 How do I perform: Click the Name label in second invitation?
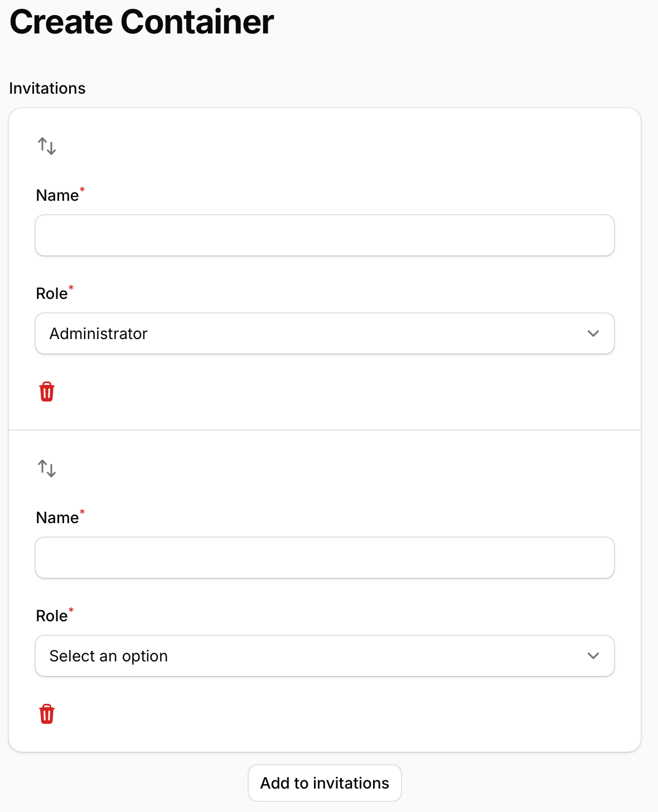coord(57,518)
